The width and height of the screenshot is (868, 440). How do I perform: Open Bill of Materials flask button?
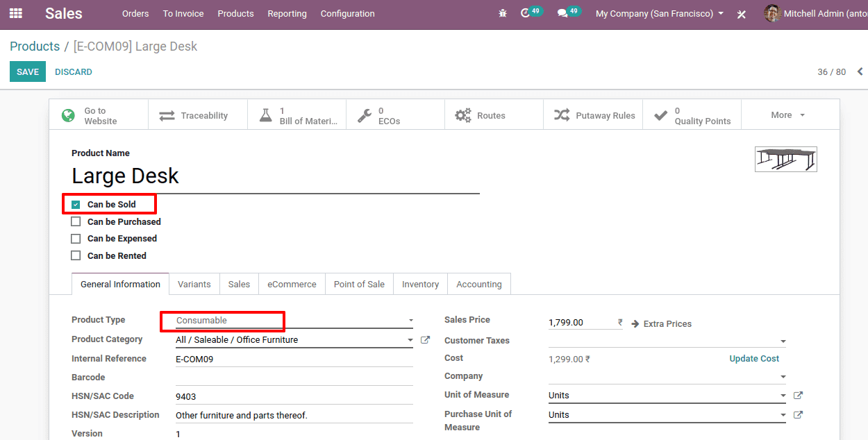click(x=297, y=115)
